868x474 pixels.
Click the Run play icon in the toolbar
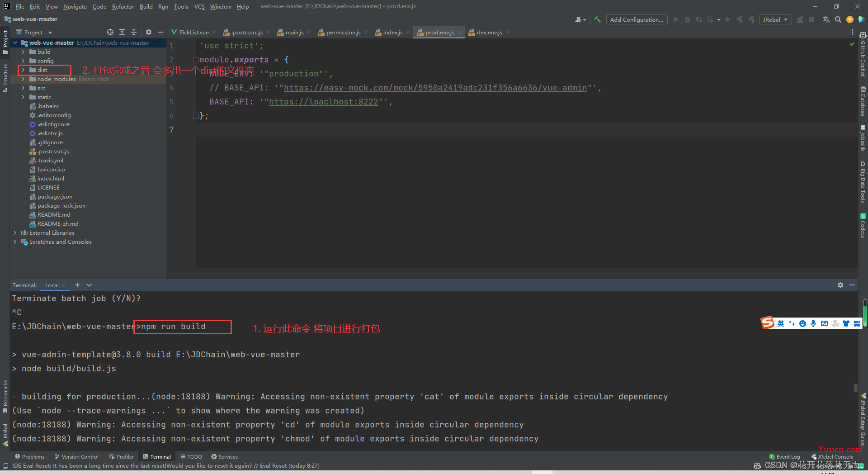[x=676, y=19]
